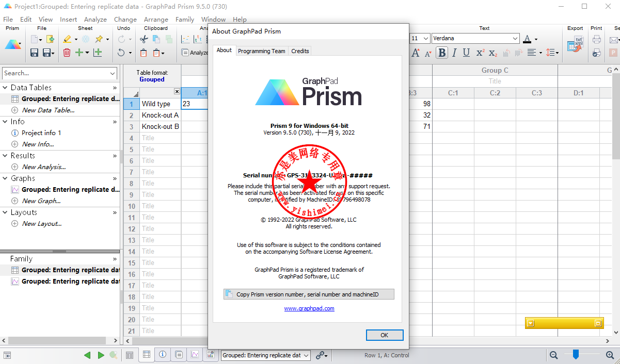Open the Arrange menu
The image size is (620, 364).
156,20
